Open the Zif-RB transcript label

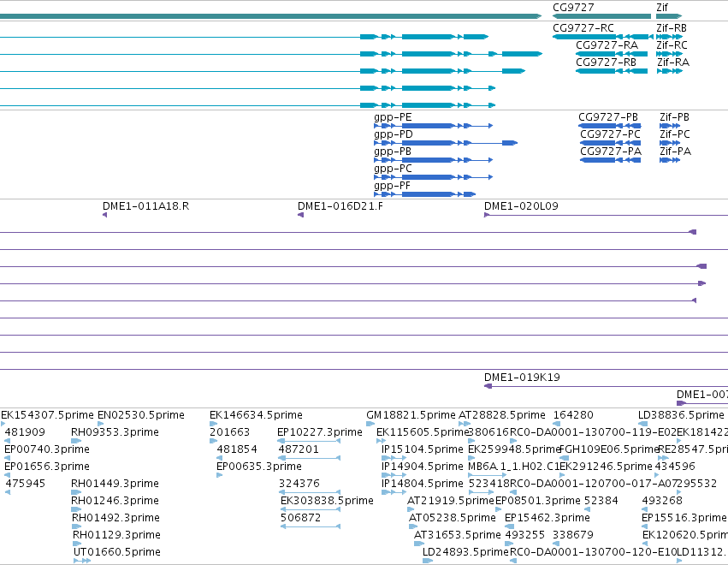pos(672,28)
